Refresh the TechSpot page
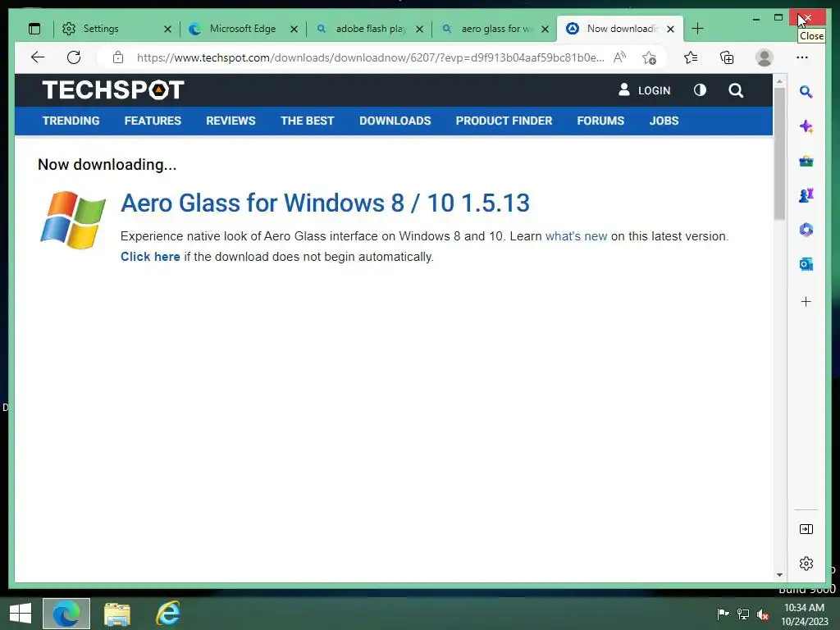 tap(74, 57)
